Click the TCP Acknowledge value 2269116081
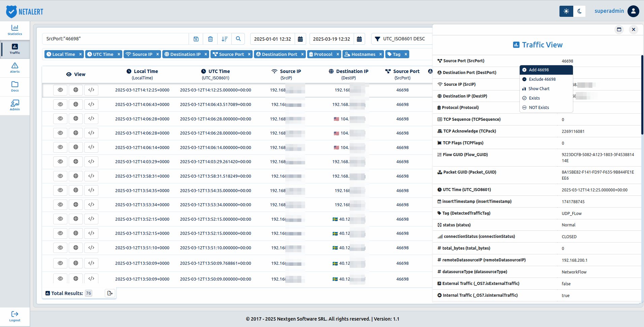 [573, 132]
